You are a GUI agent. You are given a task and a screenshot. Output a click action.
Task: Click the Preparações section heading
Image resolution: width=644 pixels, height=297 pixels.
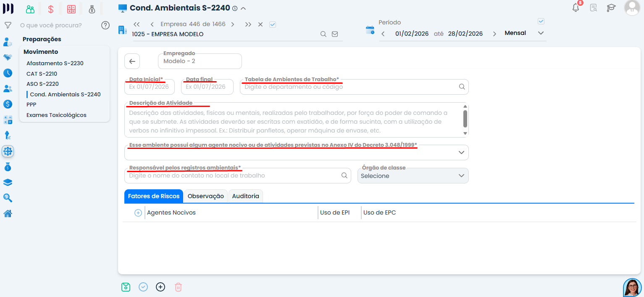(x=42, y=39)
